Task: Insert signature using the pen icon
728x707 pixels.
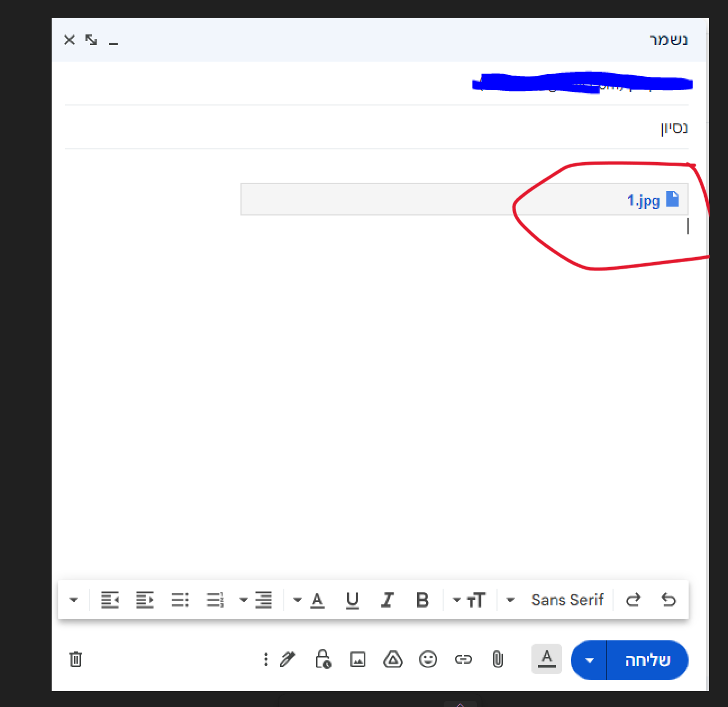Action: point(288,659)
